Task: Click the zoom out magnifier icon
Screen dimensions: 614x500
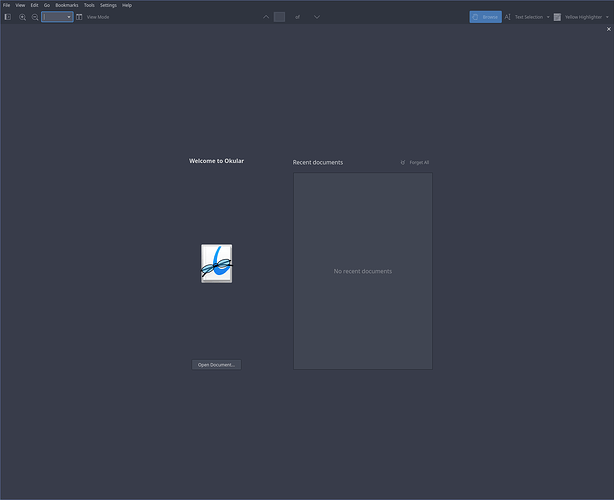Action: coord(35,17)
